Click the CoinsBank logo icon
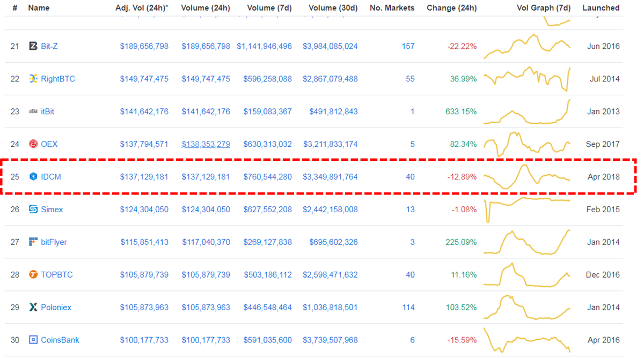 point(33,340)
